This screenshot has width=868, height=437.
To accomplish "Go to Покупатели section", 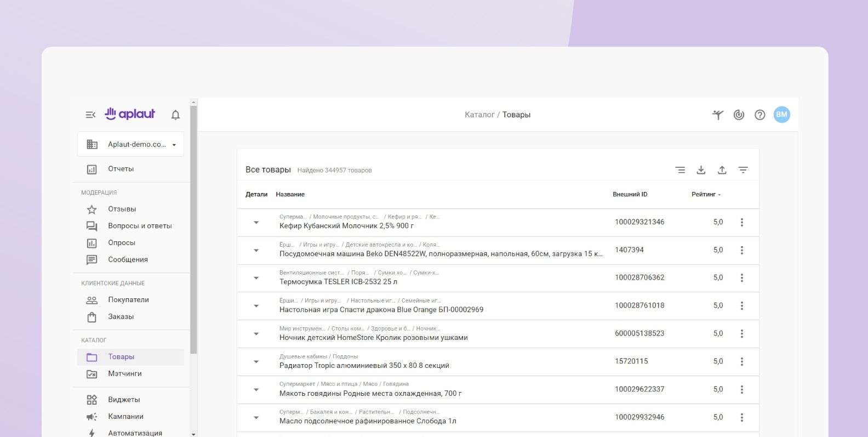I will click(x=128, y=300).
